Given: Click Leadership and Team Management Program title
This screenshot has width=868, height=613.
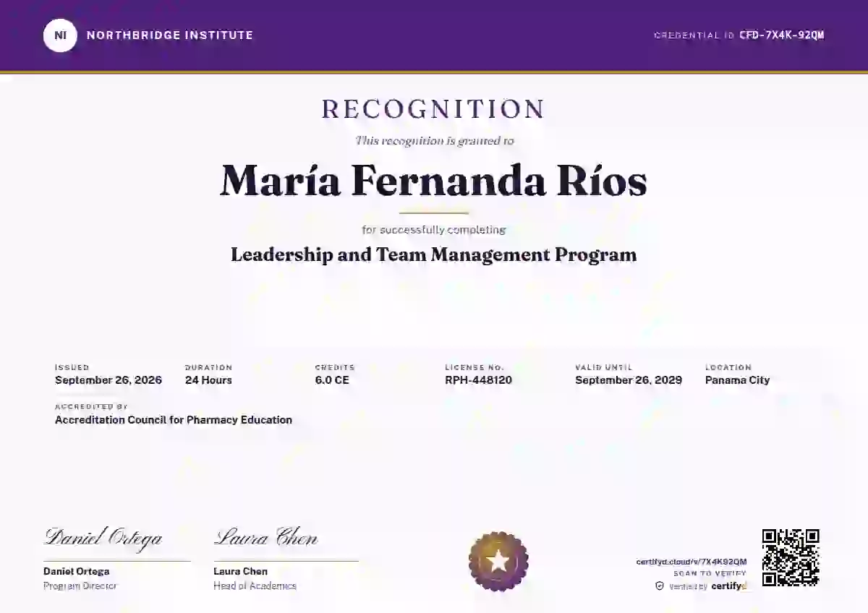Looking at the screenshot, I should tap(434, 255).
